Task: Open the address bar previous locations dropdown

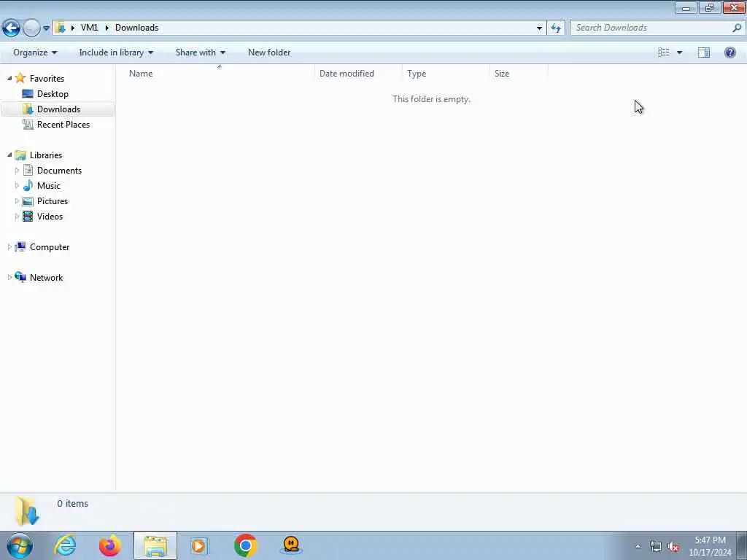Action: (x=539, y=28)
